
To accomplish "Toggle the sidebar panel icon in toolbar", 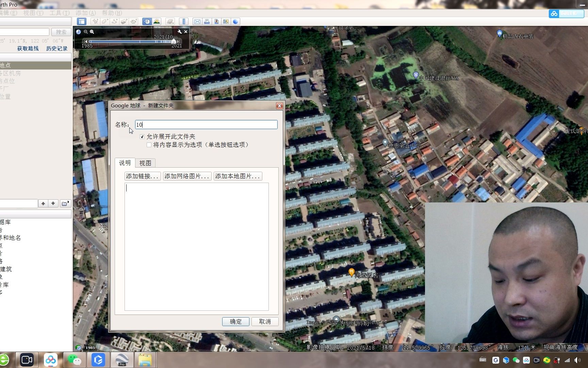I will (82, 21).
